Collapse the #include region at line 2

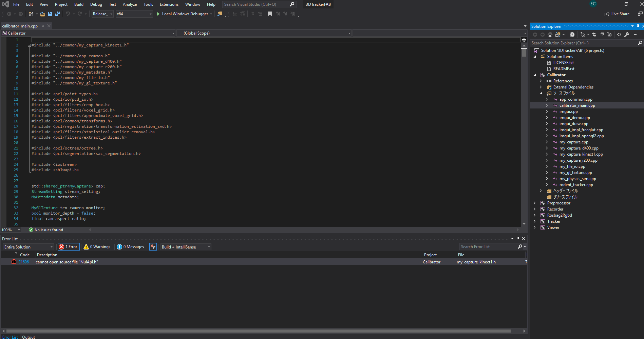click(x=29, y=45)
